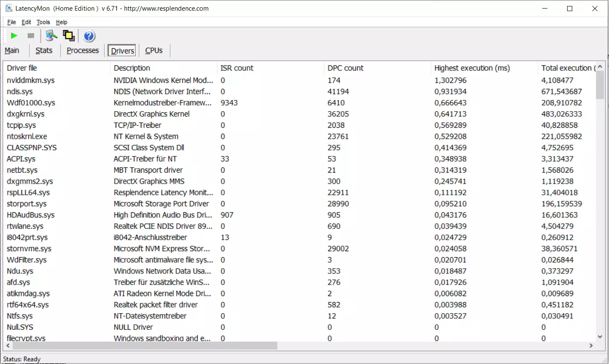Select the dxgkrnl.sys driver row
Image resolution: width=609 pixels, height=364 pixels.
tap(299, 114)
